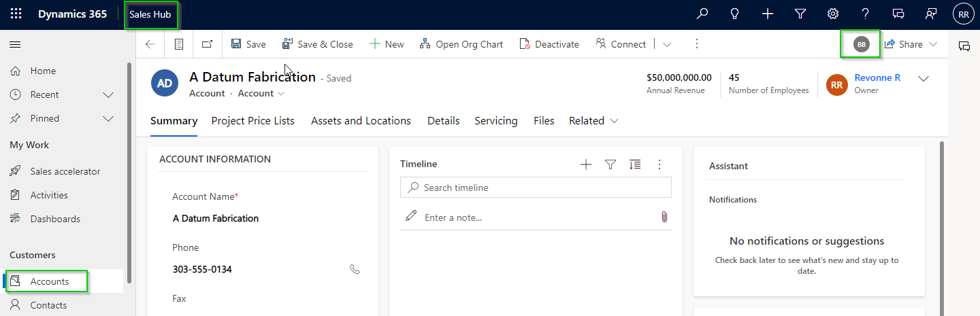Open command bar overflow ellipsis
The height and width of the screenshot is (316, 980).
point(696,43)
